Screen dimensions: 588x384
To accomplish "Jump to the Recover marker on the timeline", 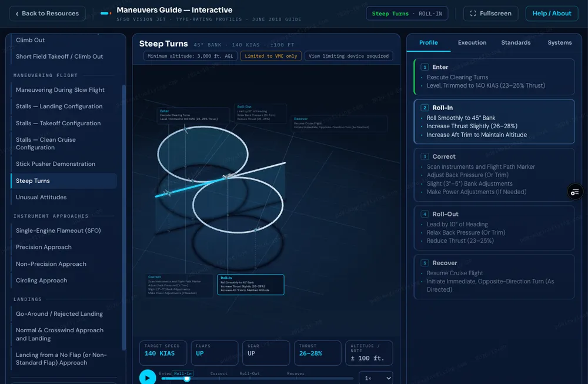I will tap(296, 373).
